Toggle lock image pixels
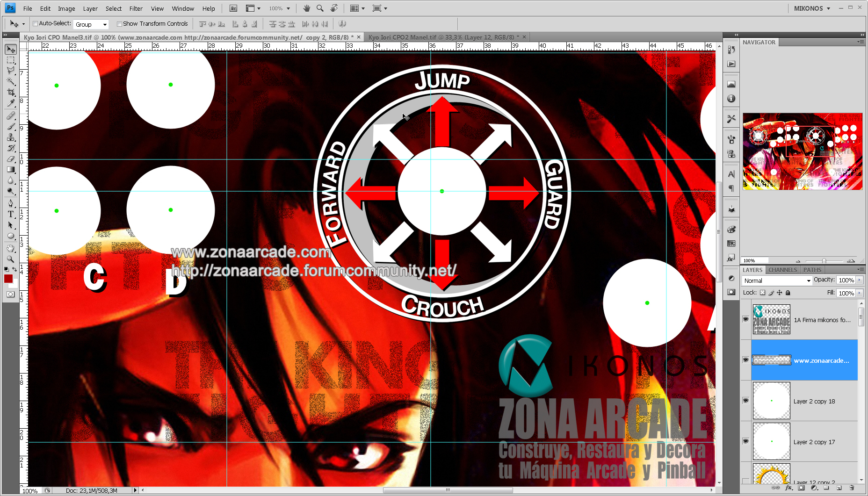The width and height of the screenshot is (868, 496). (x=771, y=293)
